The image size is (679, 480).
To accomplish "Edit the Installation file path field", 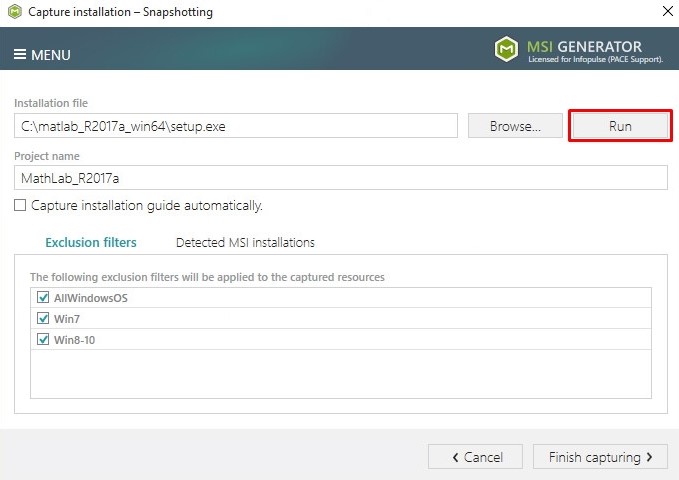I will point(236,126).
